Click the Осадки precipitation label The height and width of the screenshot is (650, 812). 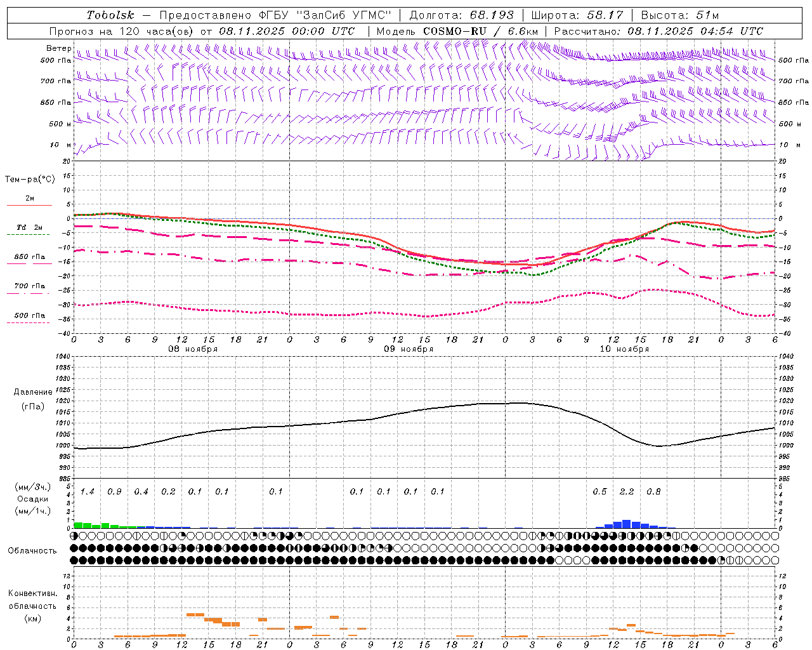tap(33, 499)
